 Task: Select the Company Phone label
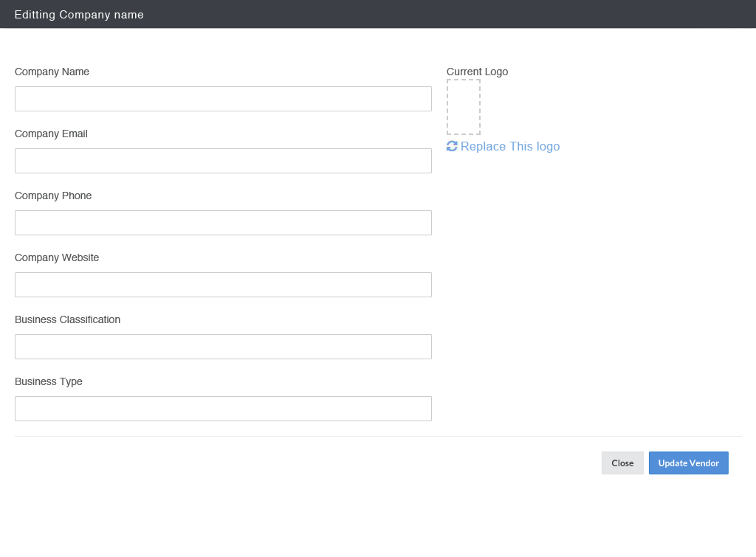click(53, 196)
